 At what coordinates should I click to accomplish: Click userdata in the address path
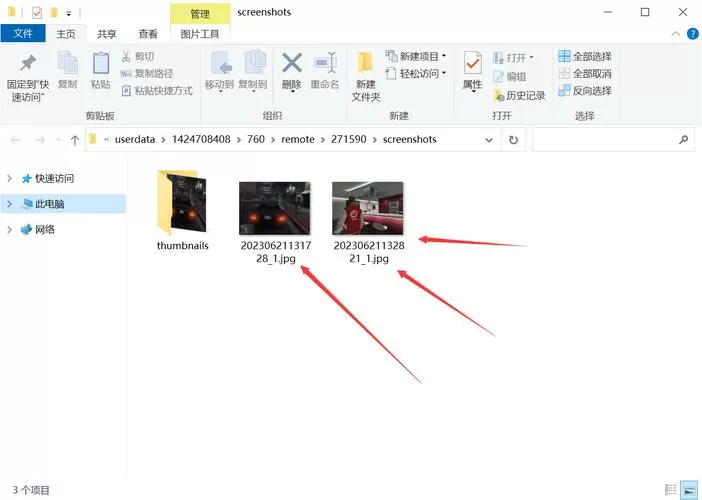135,139
